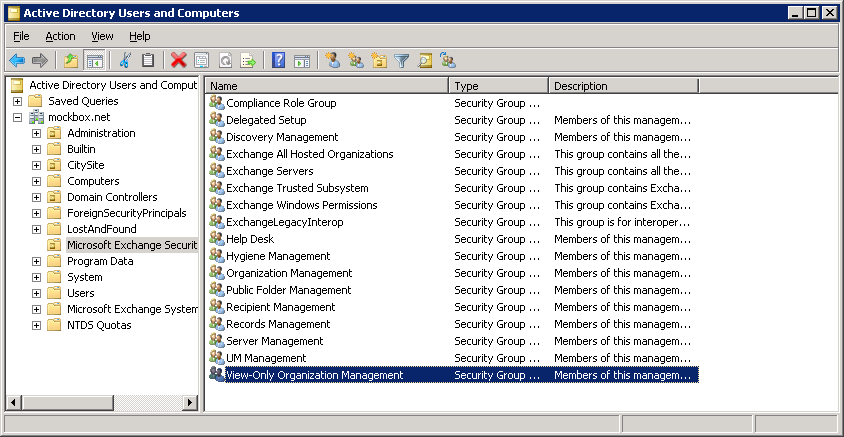Select the UM Management group
The width and height of the screenshot is (844, 437).
(x=266, y=358)
